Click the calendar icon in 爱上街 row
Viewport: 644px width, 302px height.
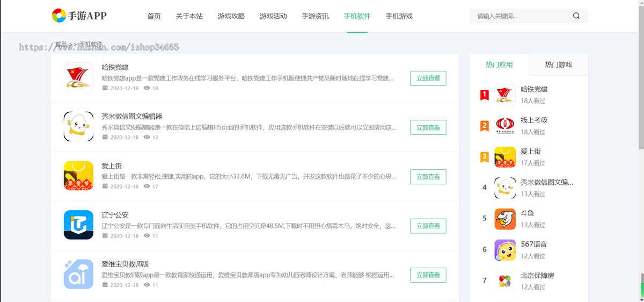(105, 186)
